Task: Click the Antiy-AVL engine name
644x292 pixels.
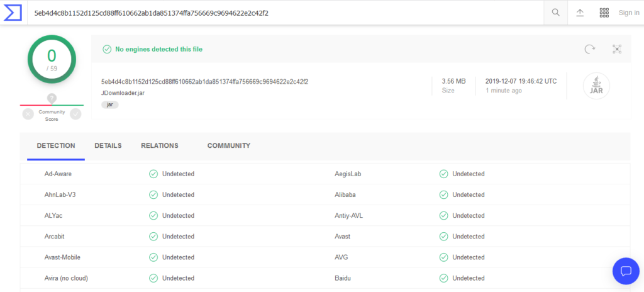Action: 348,215
